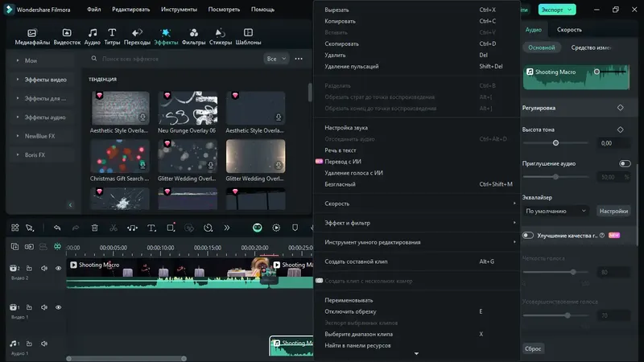Click the audio beat tool icon
Viewport: 644px width, 362px height.
[x=132, y=228]
